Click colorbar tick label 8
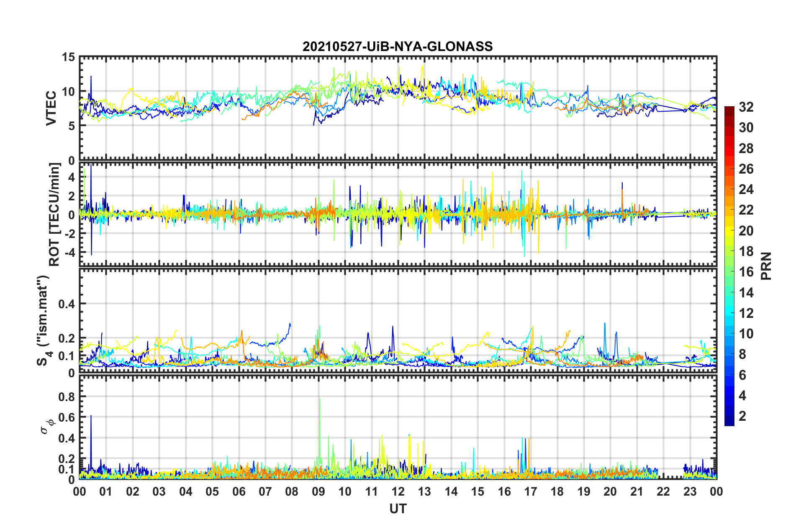 point(742,354)
